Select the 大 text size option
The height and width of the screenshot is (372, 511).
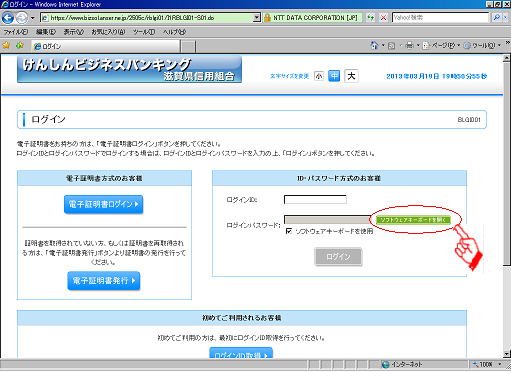tap(351, 76)
